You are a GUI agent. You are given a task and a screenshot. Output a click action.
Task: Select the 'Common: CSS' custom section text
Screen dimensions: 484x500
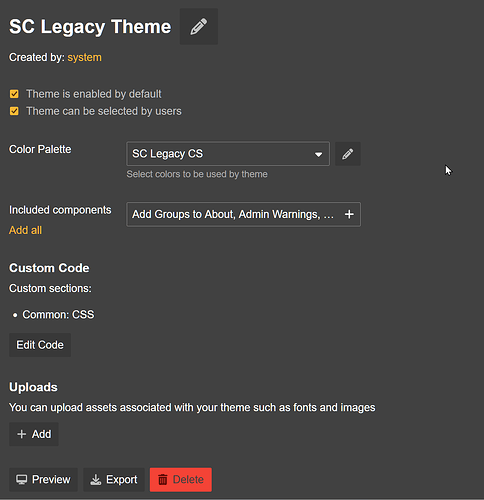click(x=58, y=315)
